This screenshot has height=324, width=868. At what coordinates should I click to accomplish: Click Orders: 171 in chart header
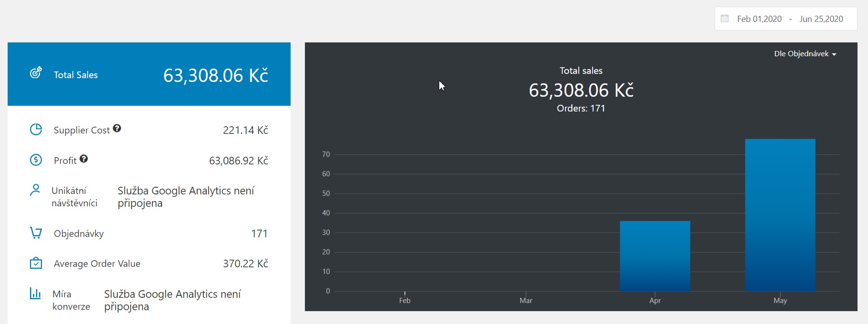581,108
